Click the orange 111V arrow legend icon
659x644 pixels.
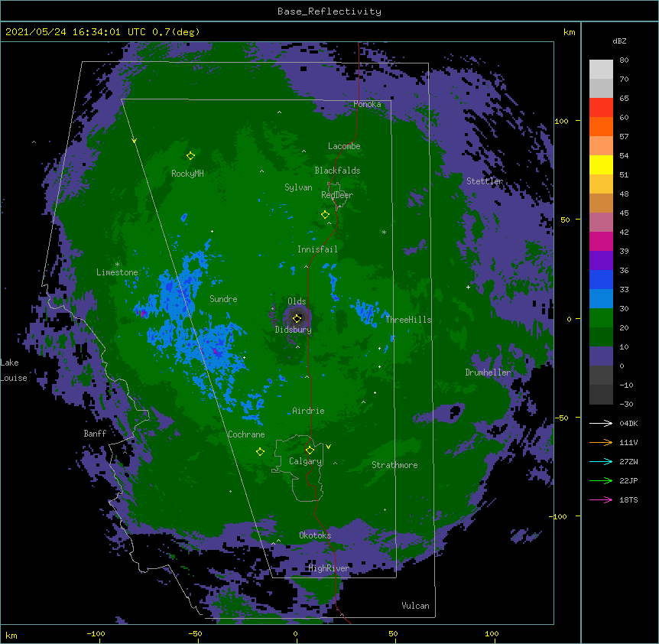point(601,442)
